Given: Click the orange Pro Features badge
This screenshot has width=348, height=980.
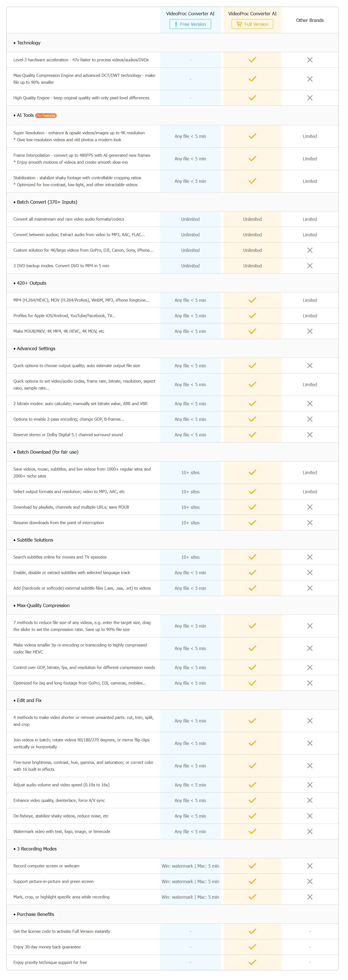Looking at the screenshot, I should click(46, 116).
